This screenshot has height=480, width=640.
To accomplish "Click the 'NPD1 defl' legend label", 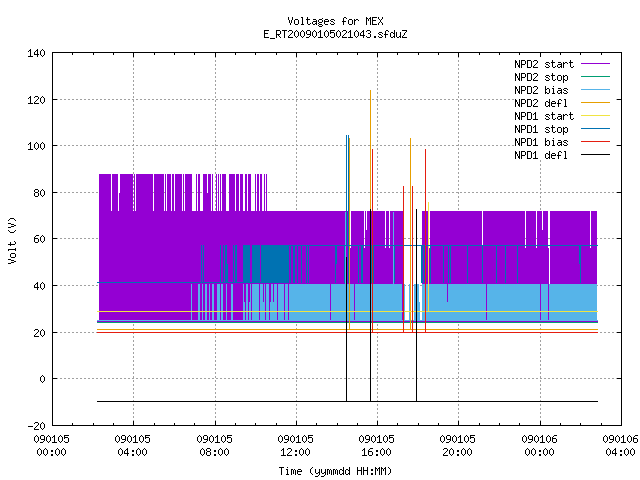I will pos(541,156).
